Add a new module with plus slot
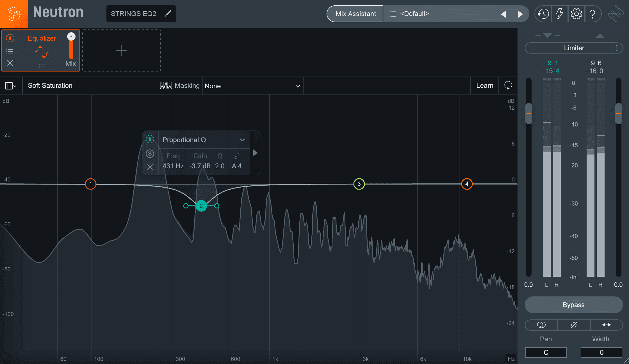 (121, 50)
